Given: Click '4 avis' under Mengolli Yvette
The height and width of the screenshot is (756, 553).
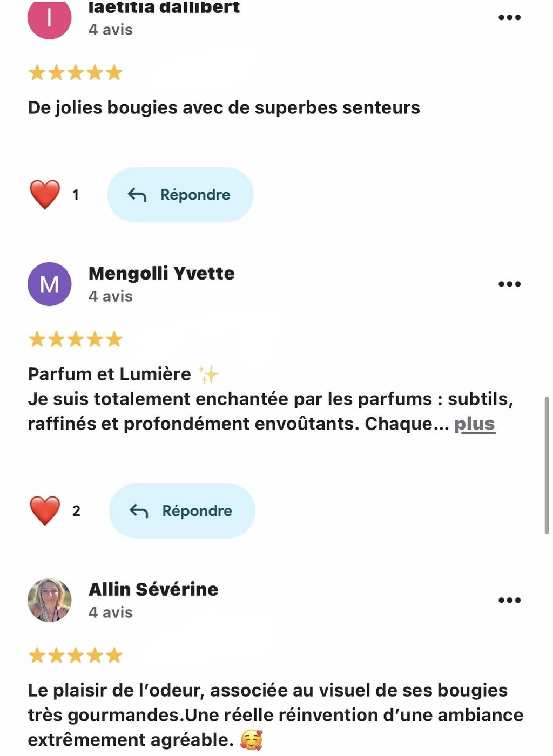Looking at the screenshot, I should (x=111, y=296).
